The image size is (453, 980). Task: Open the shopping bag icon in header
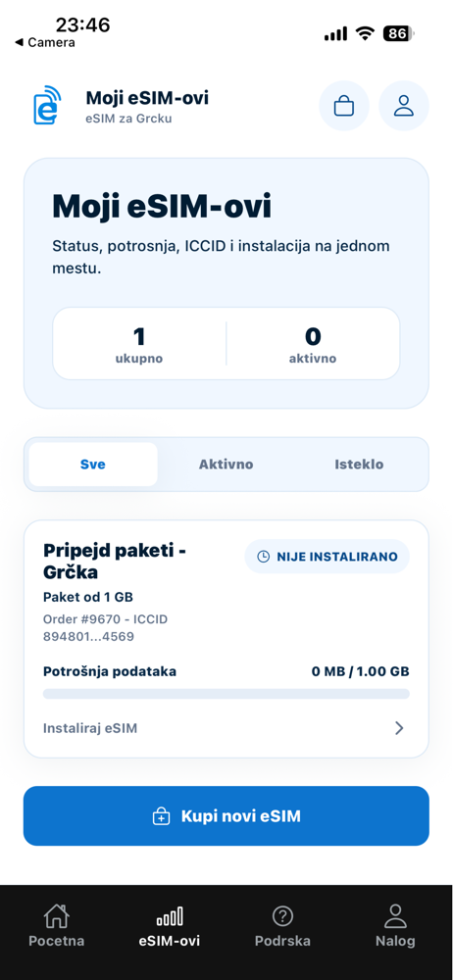344,106
